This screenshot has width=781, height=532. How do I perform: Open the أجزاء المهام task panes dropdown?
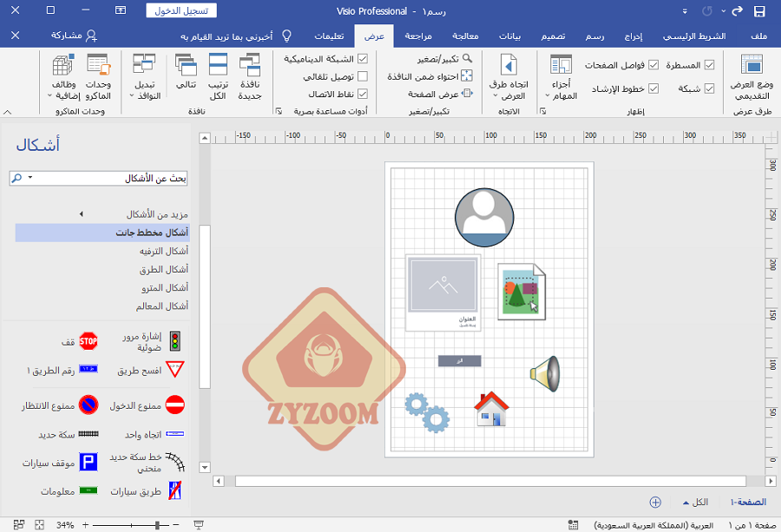(561, 77)
